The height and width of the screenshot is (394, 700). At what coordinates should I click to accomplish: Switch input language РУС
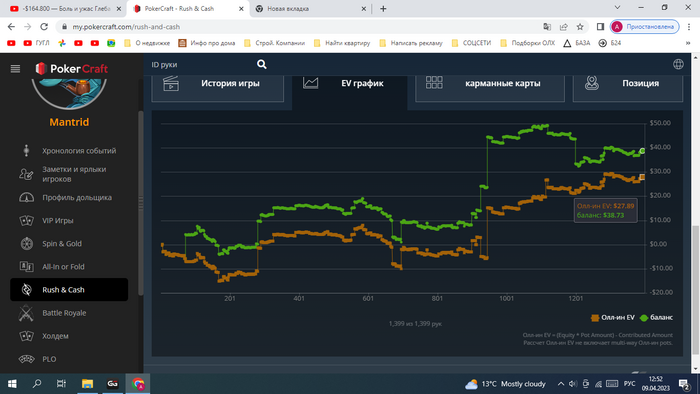coord(629,384)
